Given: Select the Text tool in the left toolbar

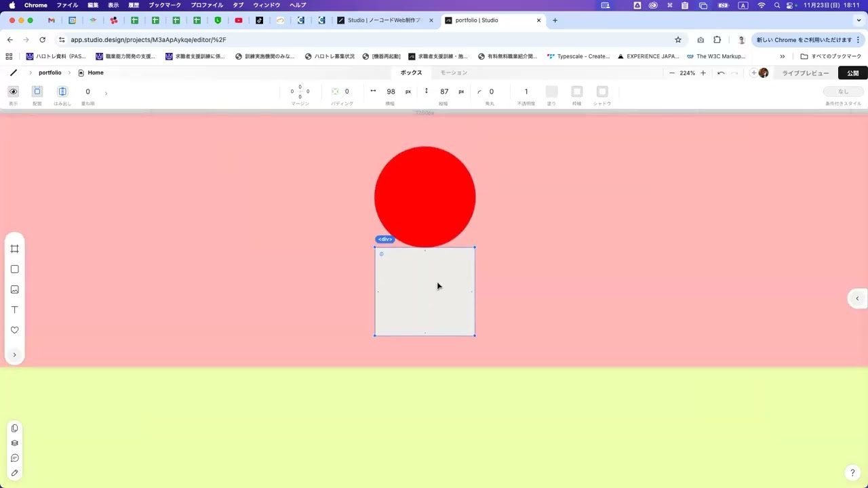Looking at the screenshot, I should 14,310.
